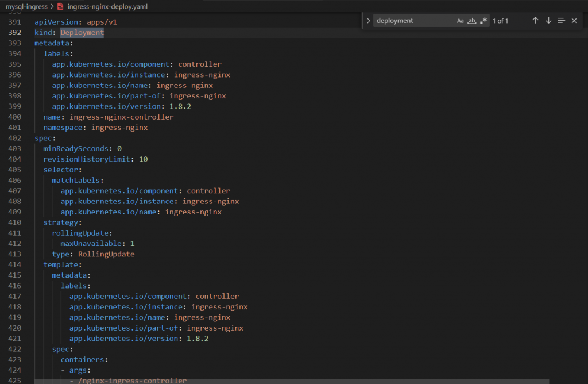
Task: Click 'controller' value on line 395
Action: 200,64
